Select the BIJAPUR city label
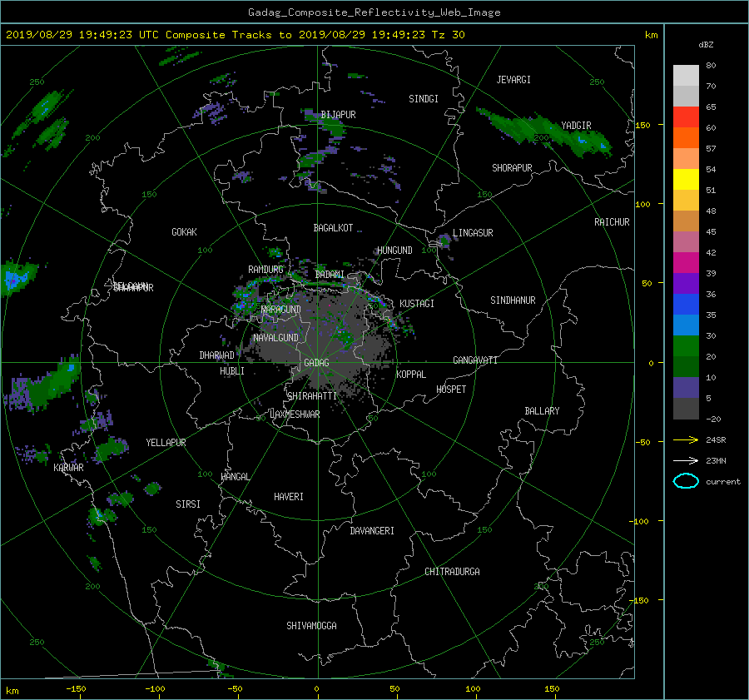This screenshot has width=749, height=700. pyautogui.click(x=338, y=115)
